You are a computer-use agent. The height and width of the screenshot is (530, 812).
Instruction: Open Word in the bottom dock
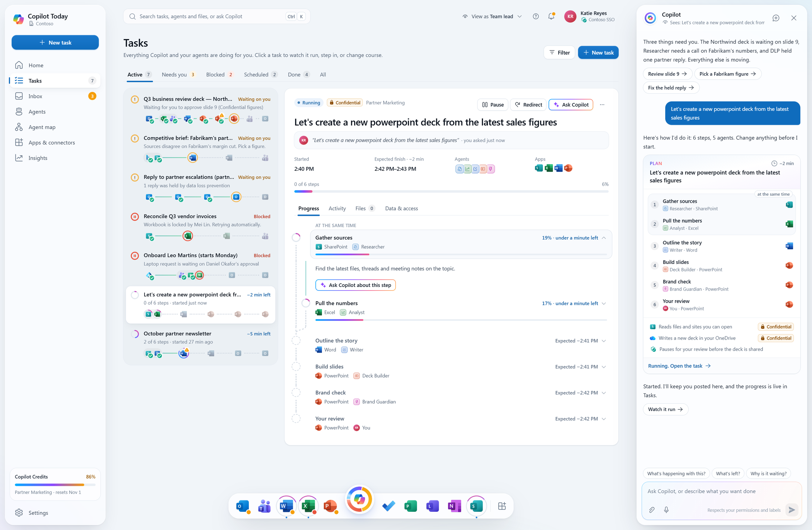point(286,506)
